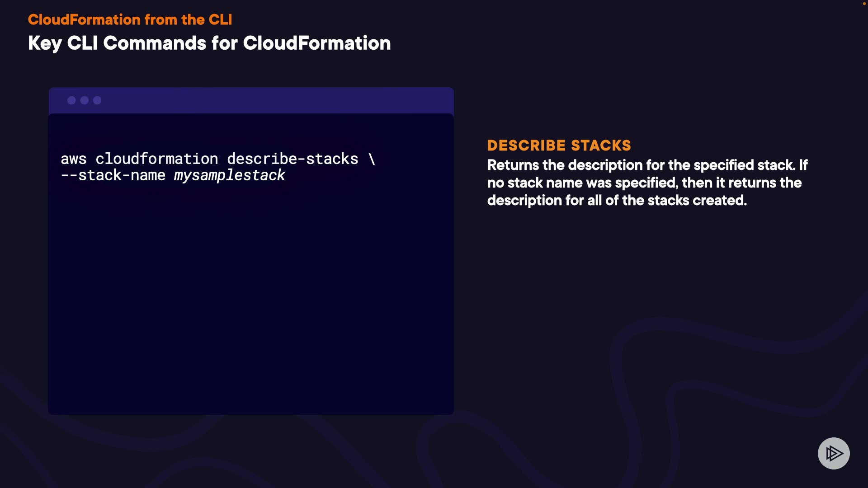Viewport: 868px width, 488px height.
Task: Click the 'DESCRIBE STACKS' orange heading
Action: (559, 145)
